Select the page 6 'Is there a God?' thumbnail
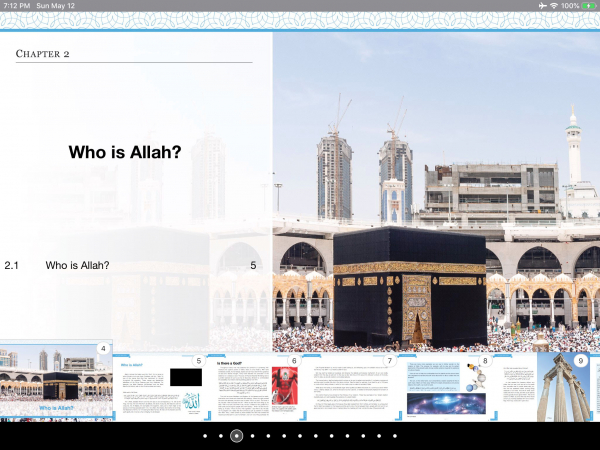 [257, 385]
